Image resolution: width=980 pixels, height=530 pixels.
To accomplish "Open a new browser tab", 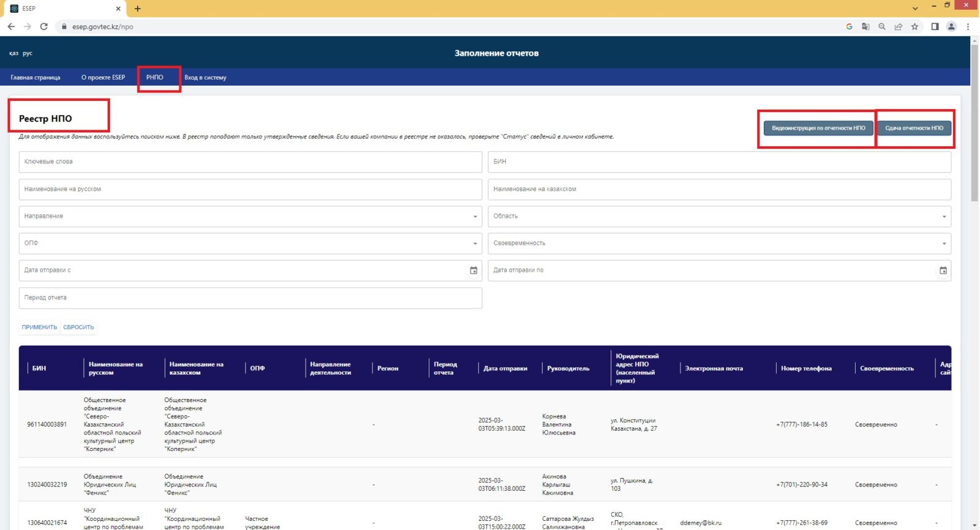I will (138, 9).
